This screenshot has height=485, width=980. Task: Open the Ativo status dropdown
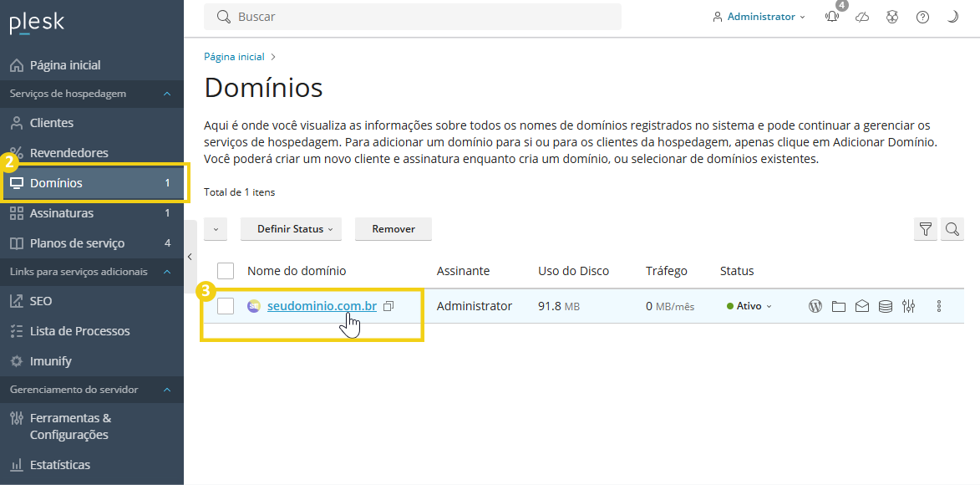point(749,306)
